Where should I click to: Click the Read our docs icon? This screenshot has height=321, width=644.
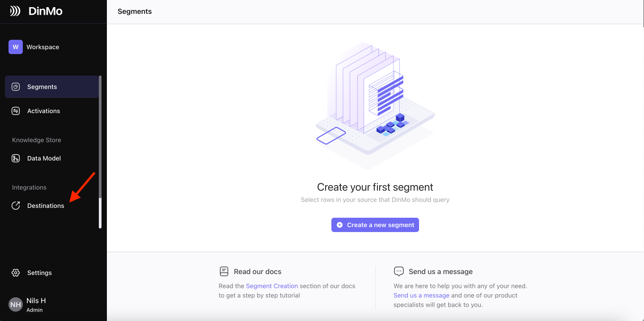click(224, 271)
